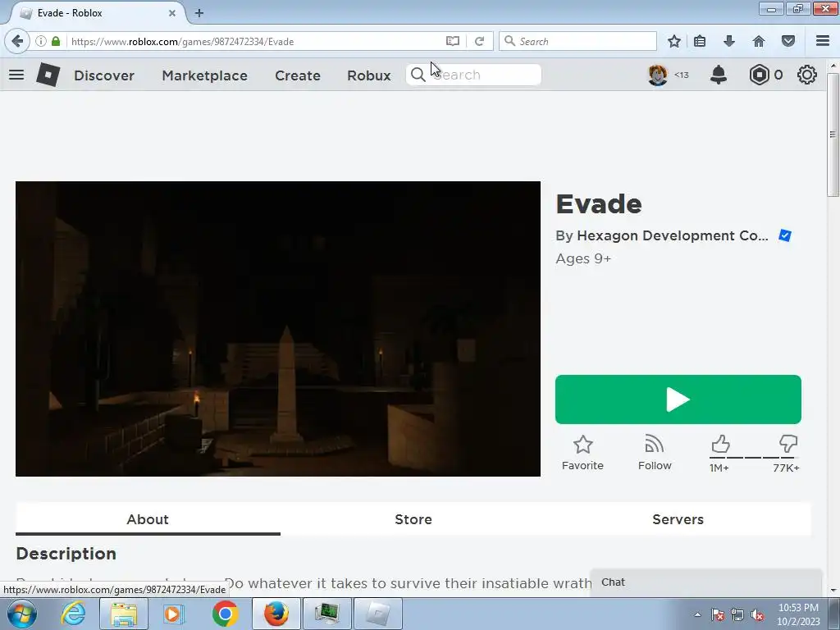Click the Roblox logo home icon
This screenshot has width=840, height=630.
pos(48,75)
